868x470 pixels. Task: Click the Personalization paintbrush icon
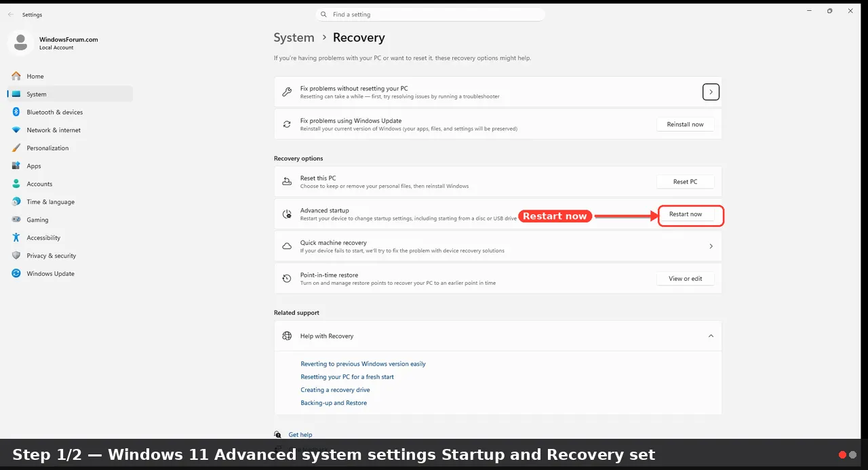click(16, 148)
